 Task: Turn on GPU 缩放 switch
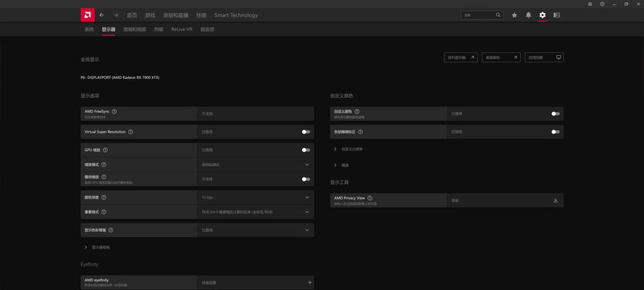306,150
